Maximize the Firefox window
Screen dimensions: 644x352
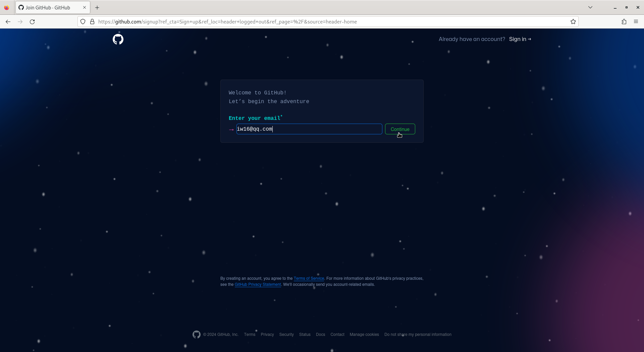(626, 7)
